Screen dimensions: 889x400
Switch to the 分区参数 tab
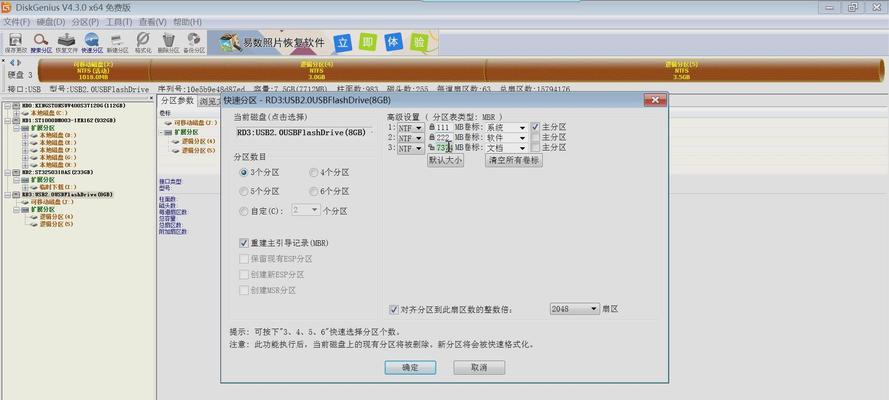(177, 101)
